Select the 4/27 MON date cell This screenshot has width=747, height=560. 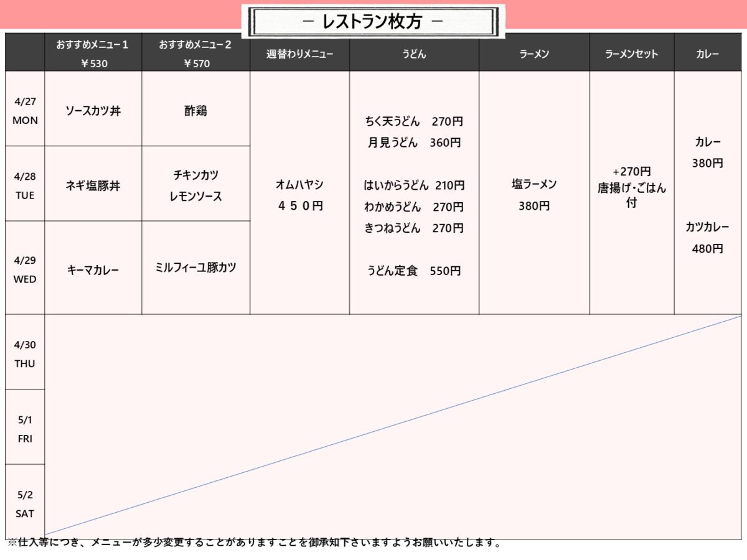pos(25,110)
